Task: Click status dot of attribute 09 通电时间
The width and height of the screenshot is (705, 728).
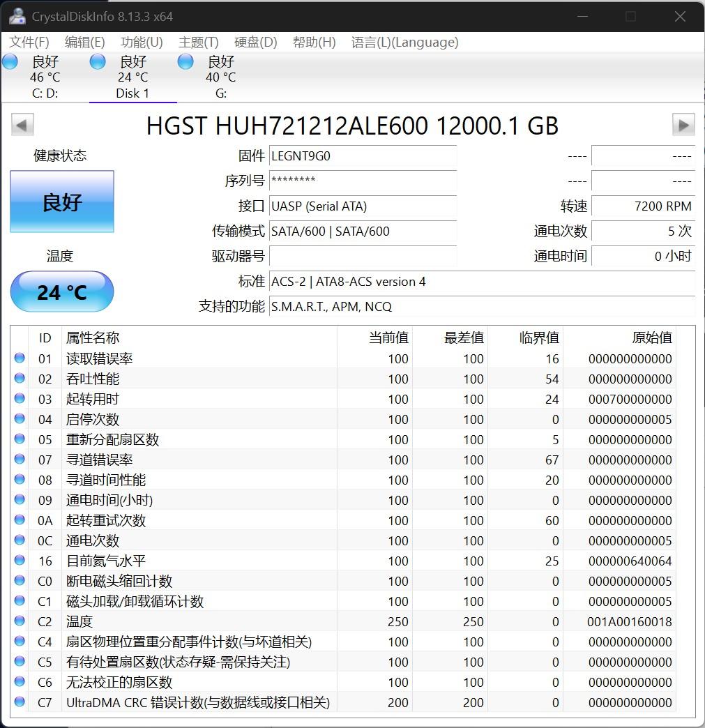Action: click(x=20, y=499)
